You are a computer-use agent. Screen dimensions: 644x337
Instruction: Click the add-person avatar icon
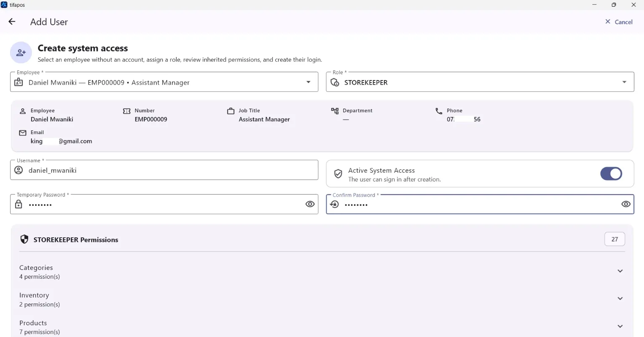coord(21,52)
